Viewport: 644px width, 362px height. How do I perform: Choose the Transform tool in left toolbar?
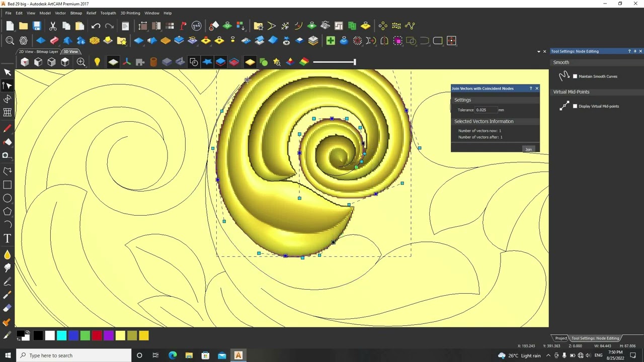click(x=8, y=99)
